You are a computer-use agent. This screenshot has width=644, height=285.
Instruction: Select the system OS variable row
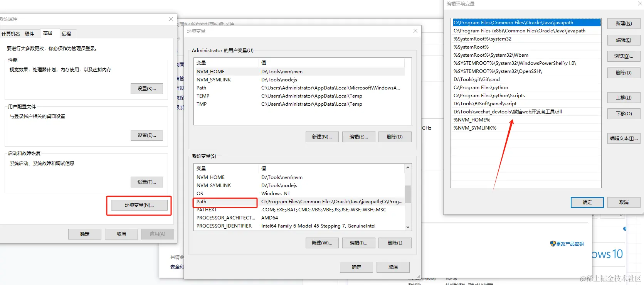299,194
